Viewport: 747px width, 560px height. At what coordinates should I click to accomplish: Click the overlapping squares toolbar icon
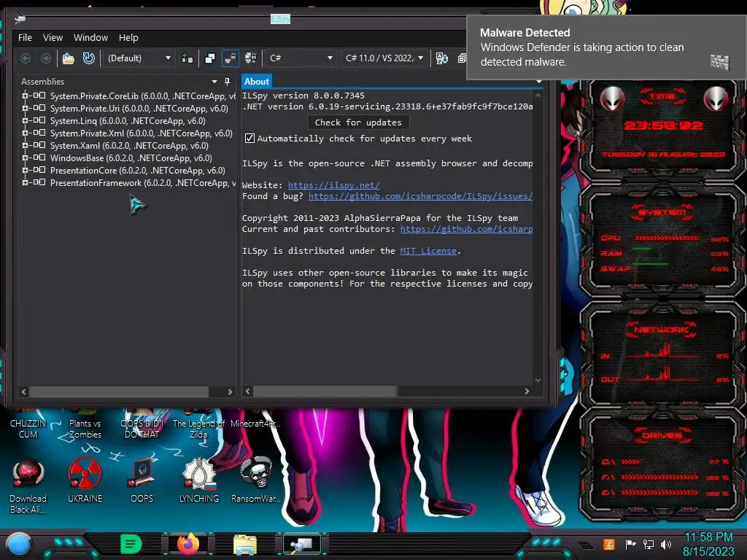(209, 58)
